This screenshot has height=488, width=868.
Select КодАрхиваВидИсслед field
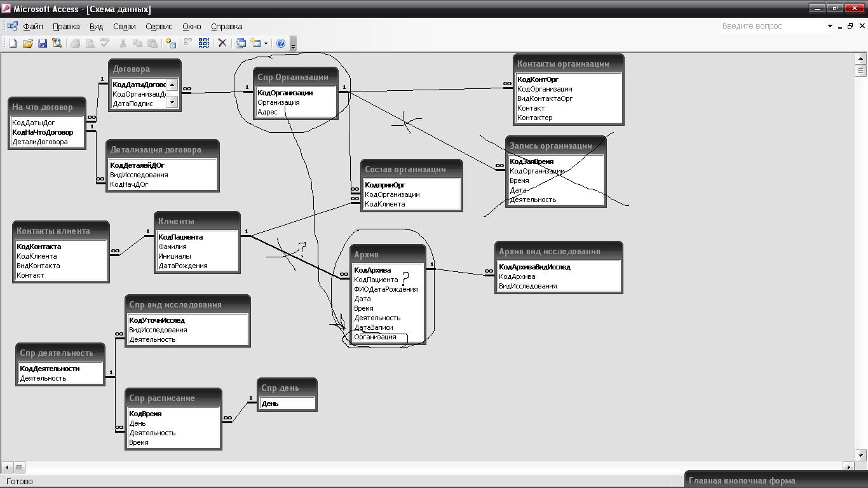tap(534, 267)
